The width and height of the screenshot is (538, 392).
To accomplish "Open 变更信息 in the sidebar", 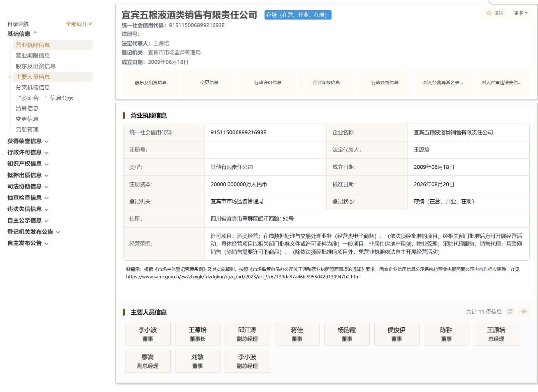I will pyautogui.click(x=27, y=119).
